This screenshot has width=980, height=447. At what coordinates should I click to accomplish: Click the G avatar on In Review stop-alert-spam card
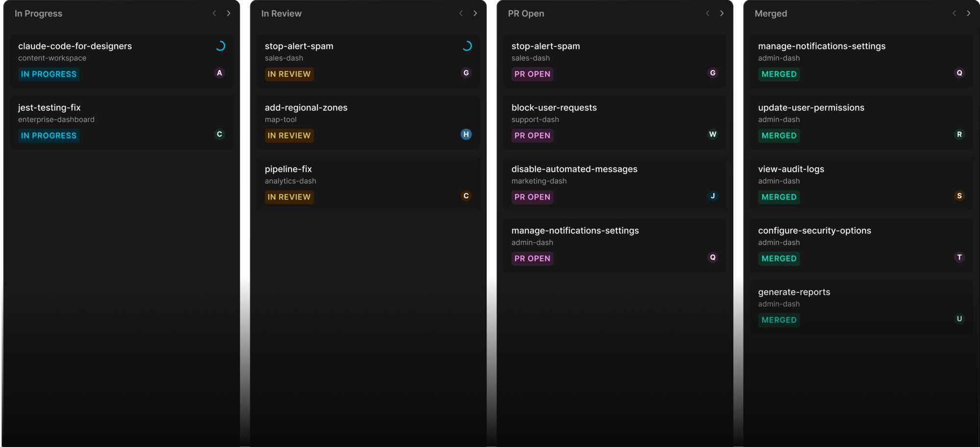pyautogui.click(x=466, y=73)
